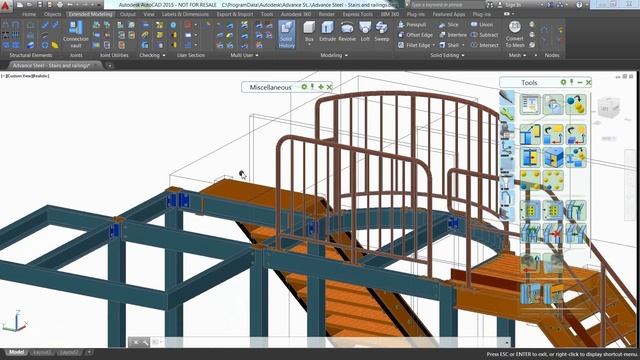Click the Interfere tool

point(453,35)
